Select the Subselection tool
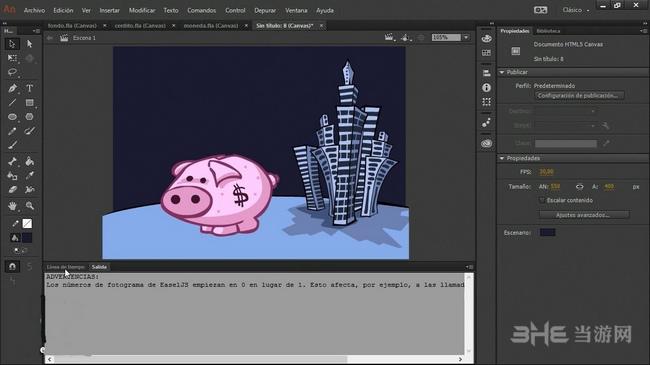Image resolution: width=650 pixels, height=365 pixels. pos(29,44)
